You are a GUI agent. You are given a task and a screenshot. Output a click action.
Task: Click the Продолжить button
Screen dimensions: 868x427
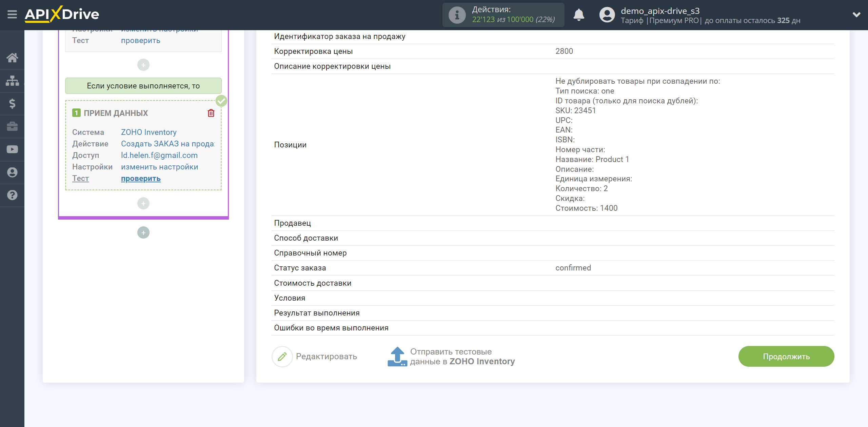(x=786, y=356)
